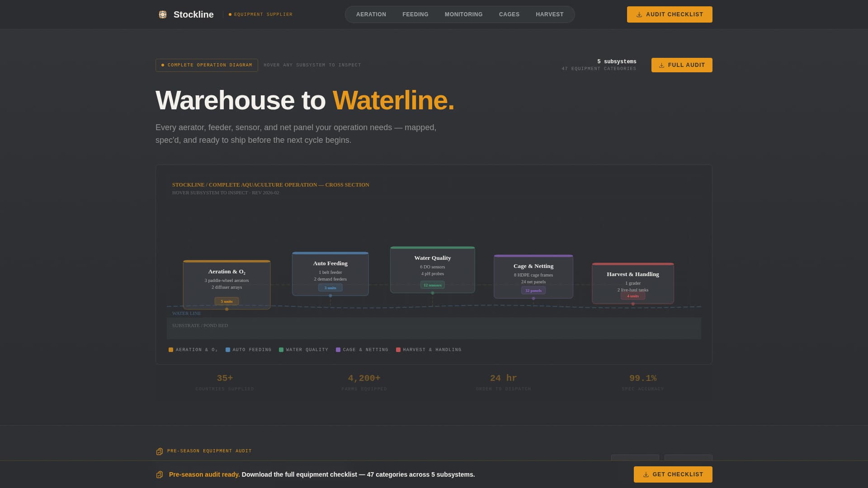Click the download icon inside FULL AUDIT

(661, 65)
